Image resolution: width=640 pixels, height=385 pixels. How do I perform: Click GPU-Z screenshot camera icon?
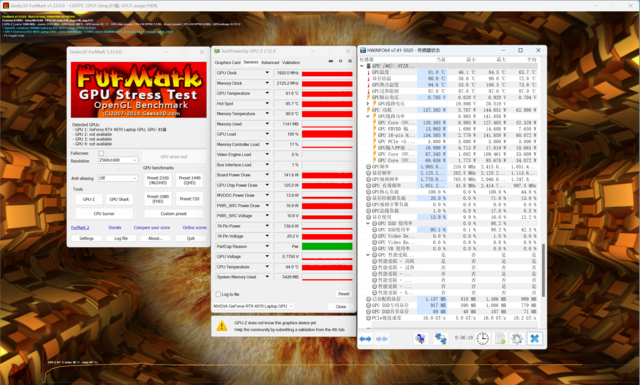pos(331,61)
